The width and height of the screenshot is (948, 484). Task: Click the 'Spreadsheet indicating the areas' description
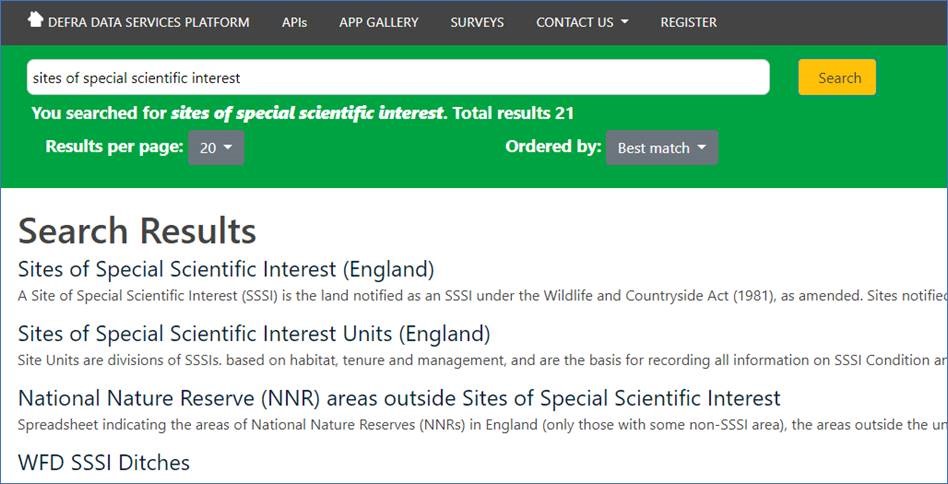coord(480,425)
